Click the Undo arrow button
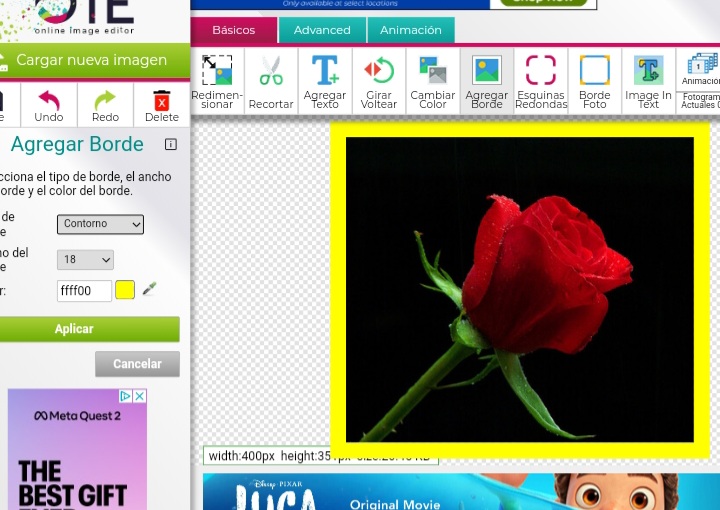Screen dimensions: 720x510 point(49,105)
